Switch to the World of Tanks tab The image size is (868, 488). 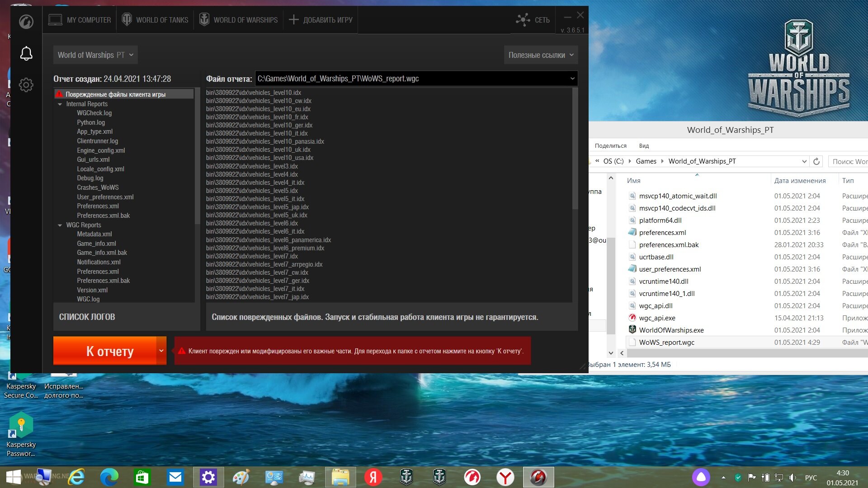[155, 20]
